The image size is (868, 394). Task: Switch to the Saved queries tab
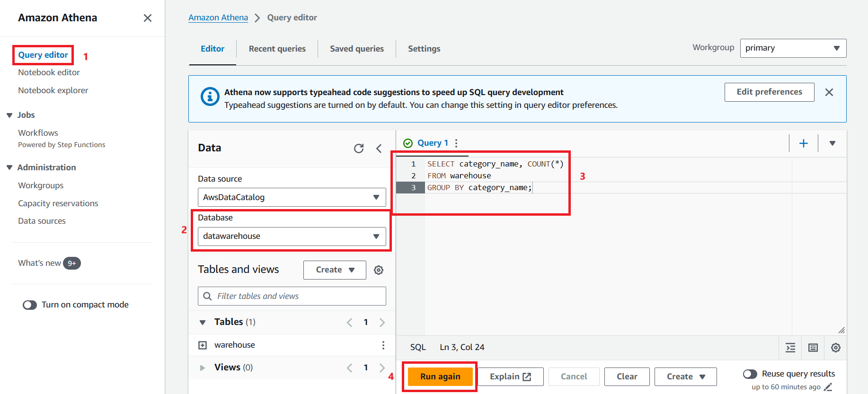(357, 49)
